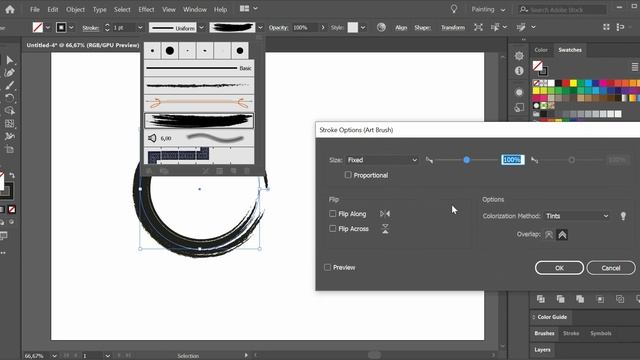Image resolution: width=640 pixels, height=360 pixels.
Task: Click first pathfinder icon below dialog
Action: click(x=540, y=299)
